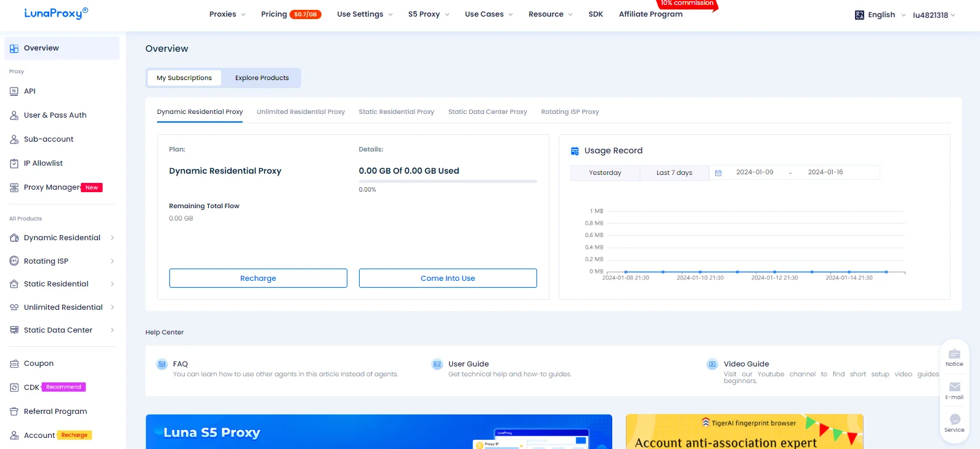Viewport: 980px width, 449px height.
Task: Click the start date 2024-01-09 field
Action: pos(755,172)
